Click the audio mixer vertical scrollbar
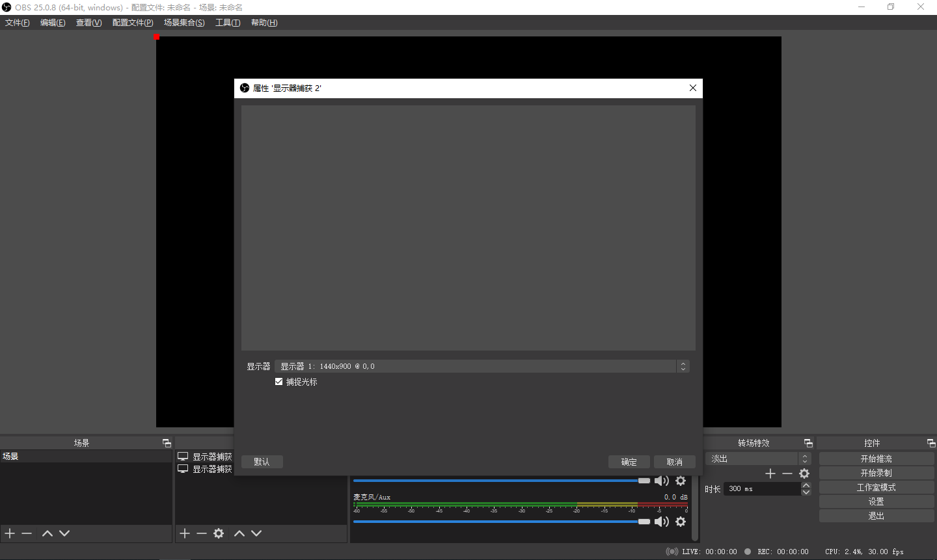Viewport: 937px width, 560px height. [695, 509]
